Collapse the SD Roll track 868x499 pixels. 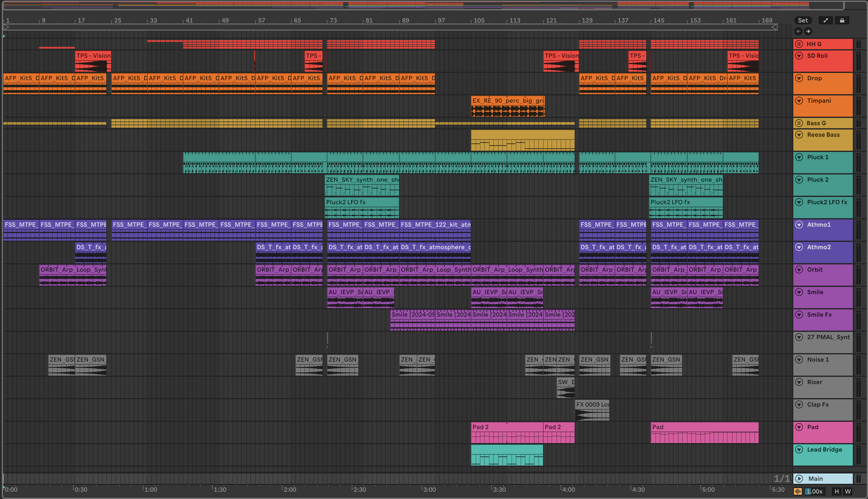pyautogui.click(x=799, y=56)
